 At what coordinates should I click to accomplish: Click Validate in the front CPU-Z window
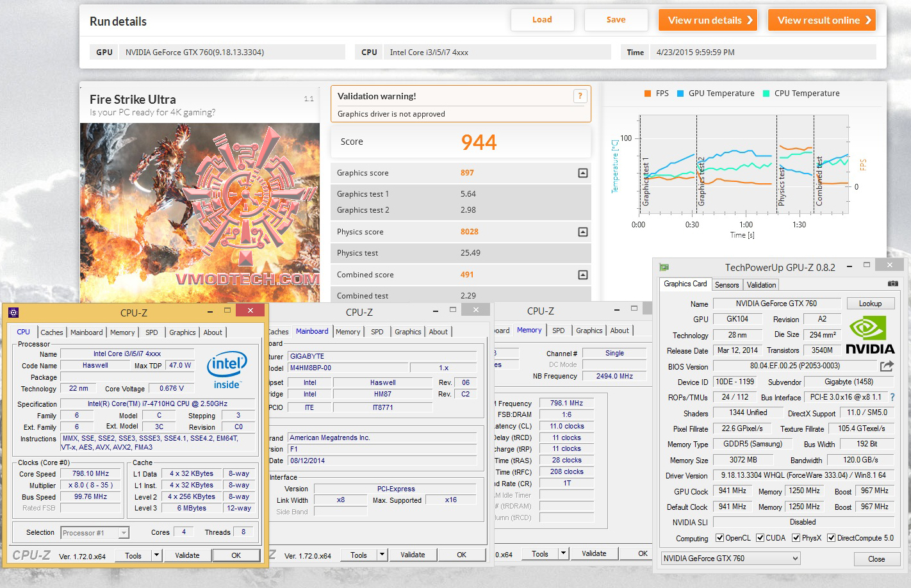point(187,555)
